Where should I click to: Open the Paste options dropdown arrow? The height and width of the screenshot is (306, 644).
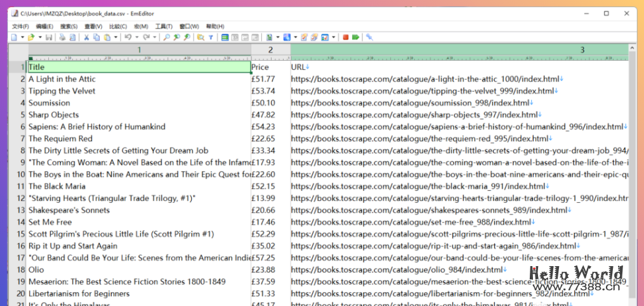point(115,37)
